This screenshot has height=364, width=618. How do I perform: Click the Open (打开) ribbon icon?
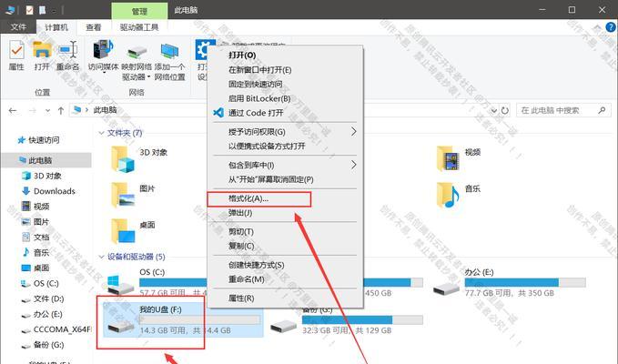[x=42, y=56]
